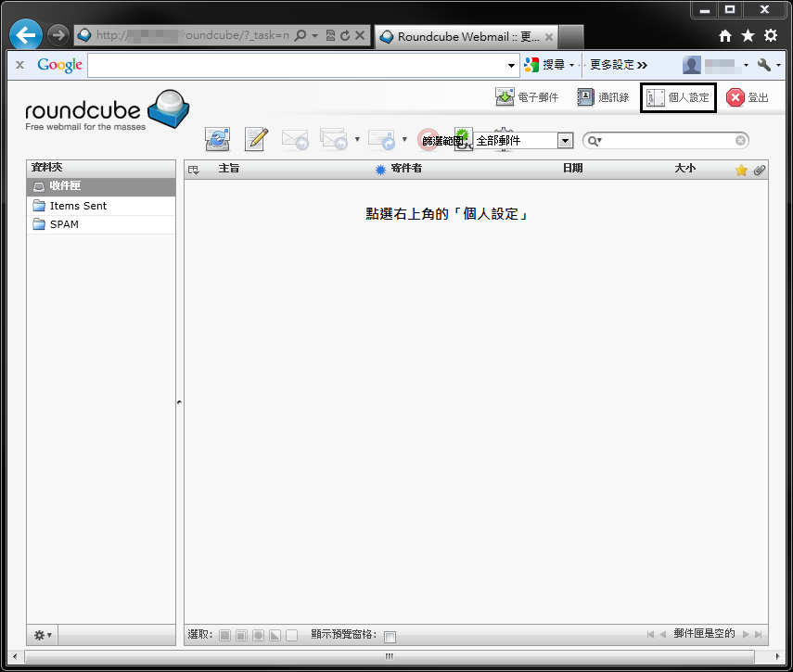Toggle the 顯示預覽窗格 preview pane checkbox
Screen dimensions: 793x672
[390, 636]
